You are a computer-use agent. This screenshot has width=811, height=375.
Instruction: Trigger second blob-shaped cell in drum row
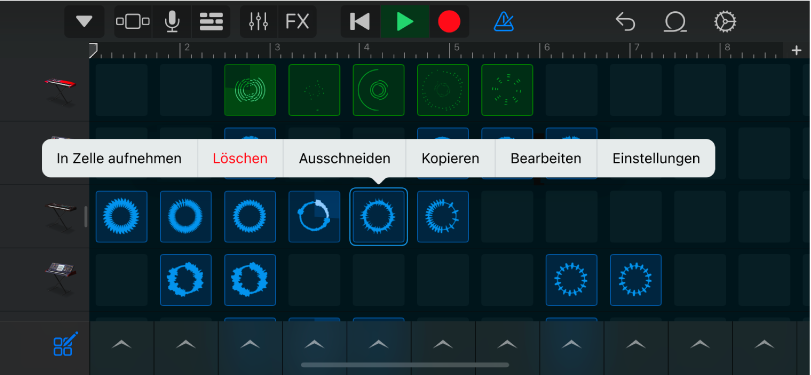click(x=250, y=280)
